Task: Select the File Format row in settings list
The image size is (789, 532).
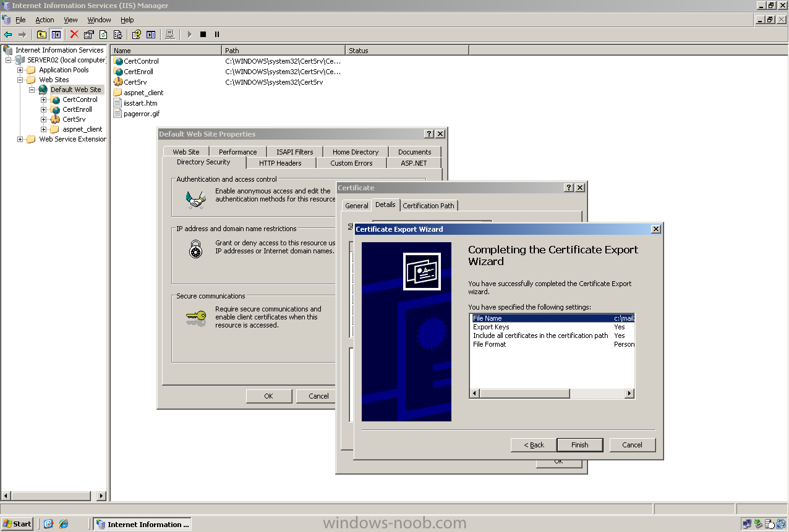Action: pyautogui.click(x=552, y=344)
